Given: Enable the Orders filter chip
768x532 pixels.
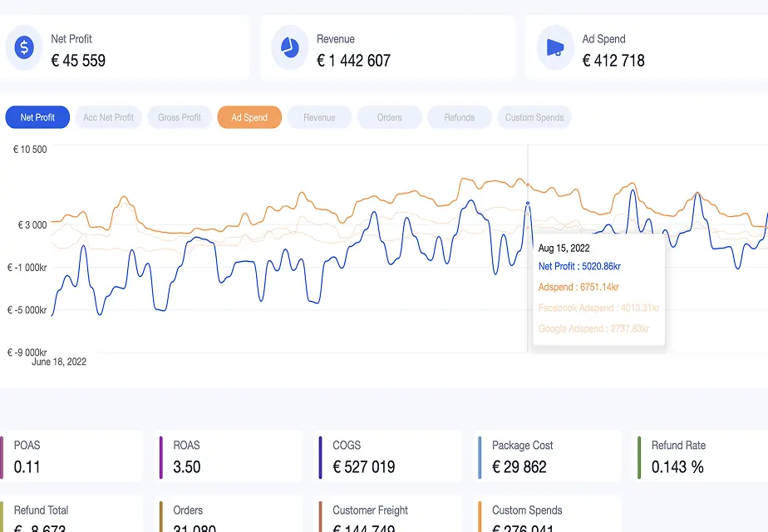Looking at the screenshot, I should click(x=389, y=117).
